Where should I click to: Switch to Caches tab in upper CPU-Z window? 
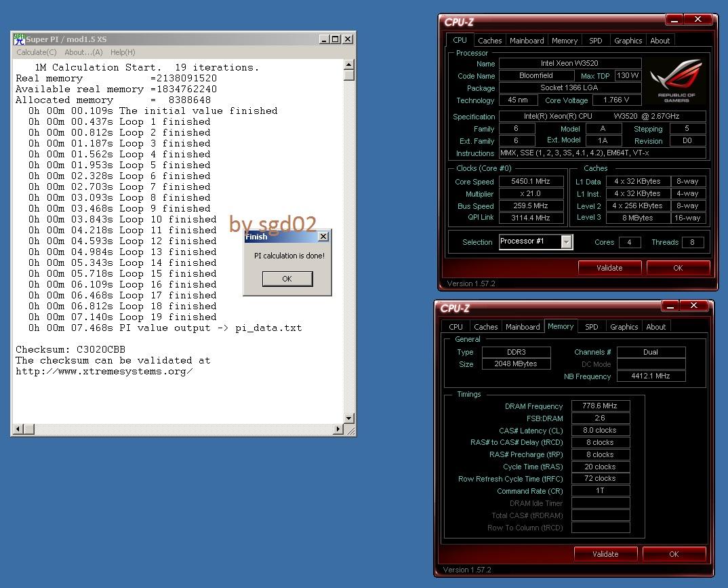tap(490, 41)
